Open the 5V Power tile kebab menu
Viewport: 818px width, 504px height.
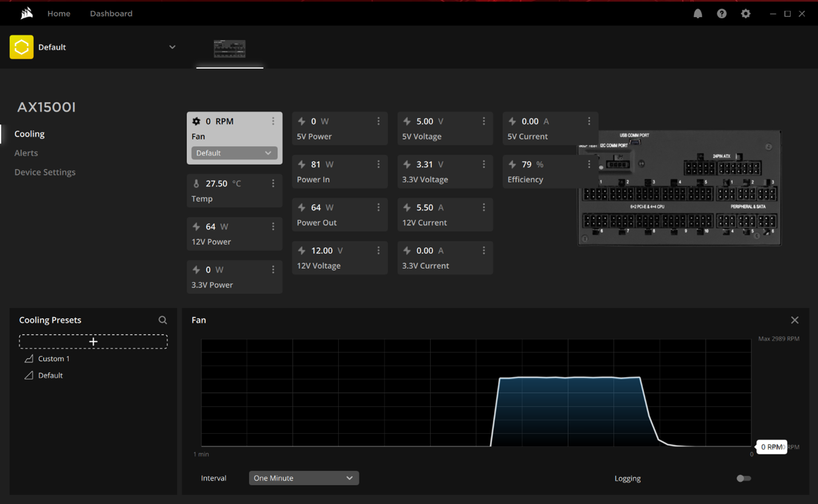[378, 121]
